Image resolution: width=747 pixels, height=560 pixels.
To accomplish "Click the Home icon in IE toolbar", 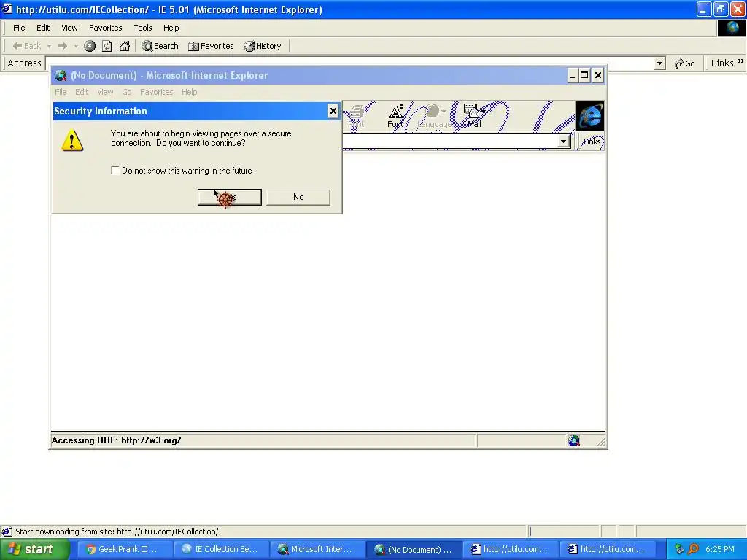I will coord(125,46).
